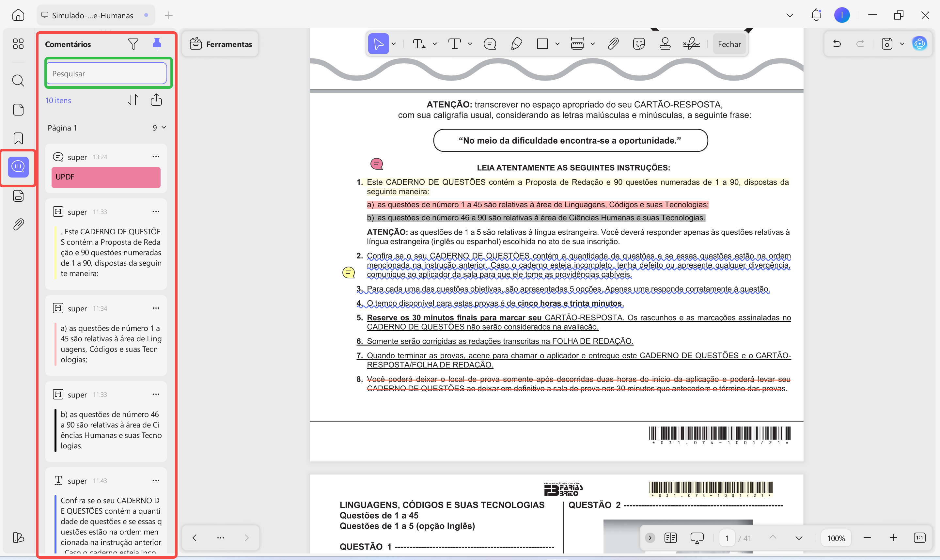
Task: Select the measuring ruler tool
Action: pyautogui.click(x=577, y=44)
